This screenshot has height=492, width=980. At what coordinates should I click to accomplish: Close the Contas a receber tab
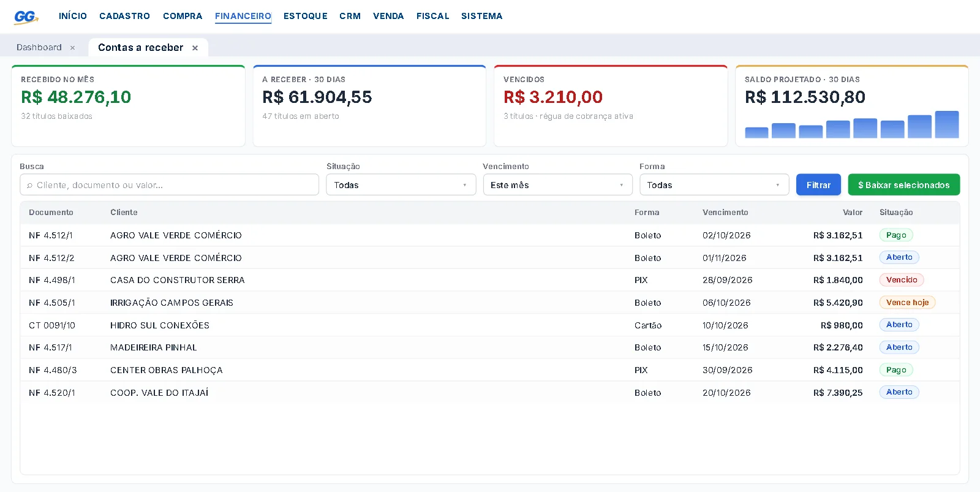point(195,48)
